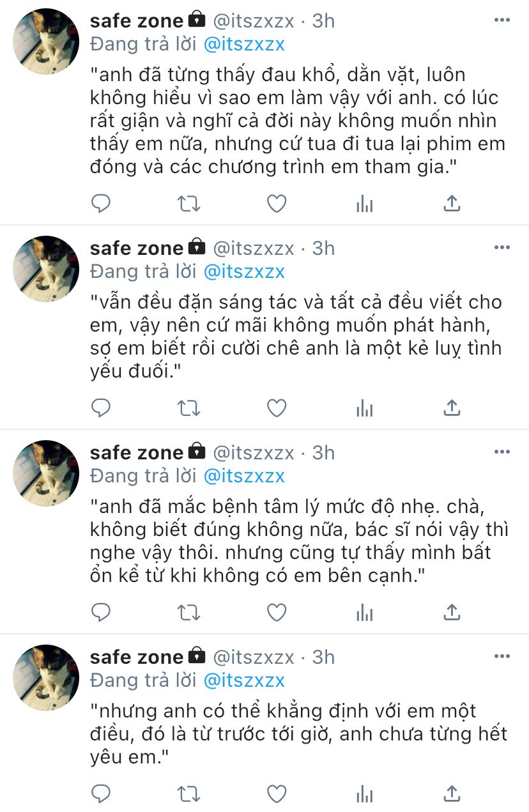Open @itszxzx reply link in first tweet
Screen dimensions: 529x812
coord(243,44)
